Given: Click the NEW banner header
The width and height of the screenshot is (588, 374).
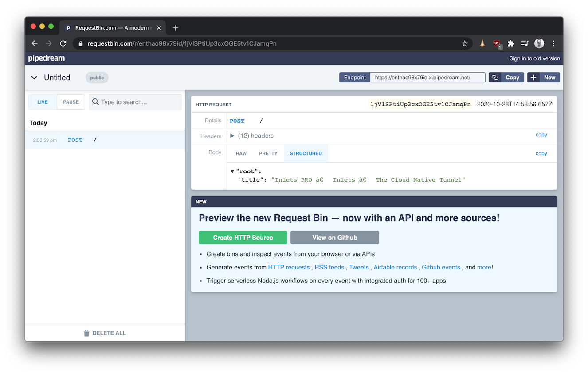Looking at the screenshot, I should tap(374, 202).
